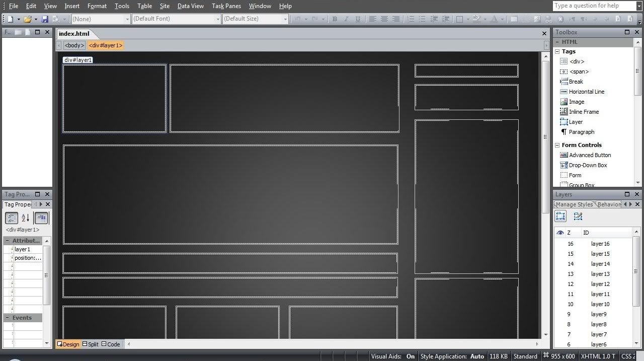Select Horizontal Line in the Toolbox

[586, 92]
